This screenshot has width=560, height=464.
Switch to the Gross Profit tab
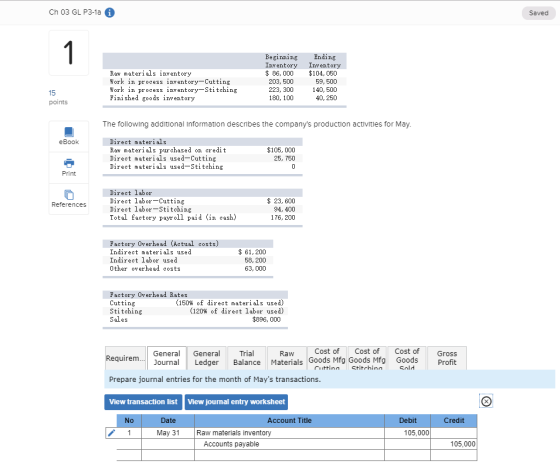447,358
